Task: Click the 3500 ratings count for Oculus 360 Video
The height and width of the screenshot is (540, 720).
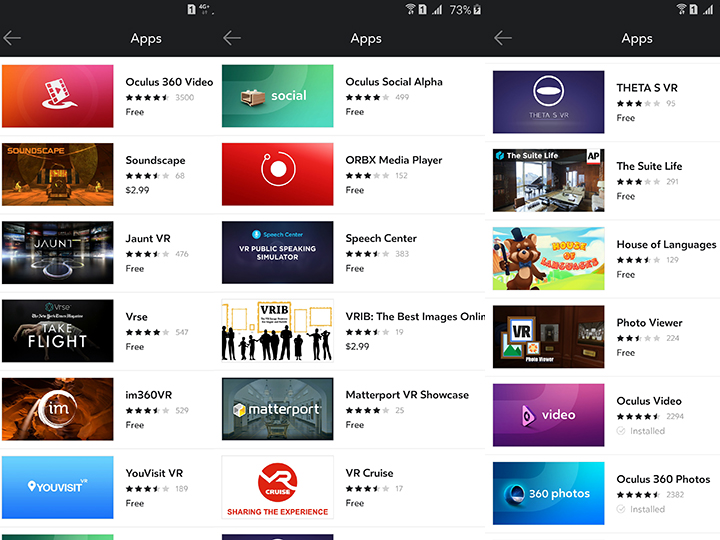Action: 185,97
